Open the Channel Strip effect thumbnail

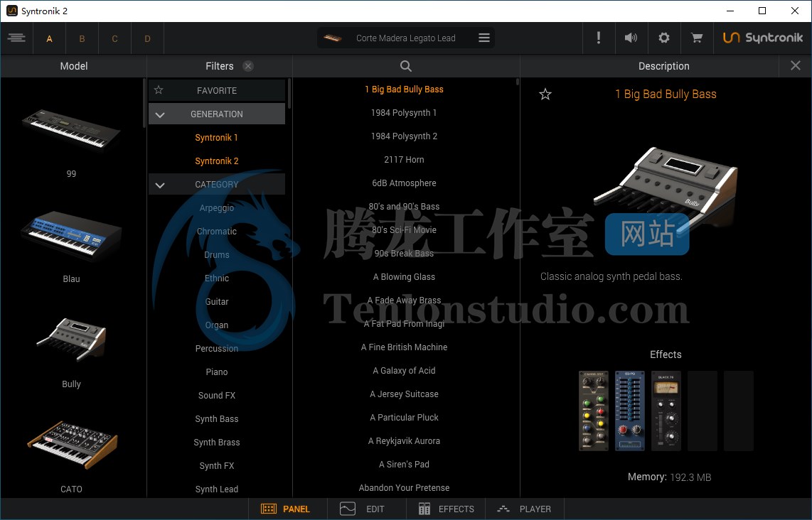(594, 411)
